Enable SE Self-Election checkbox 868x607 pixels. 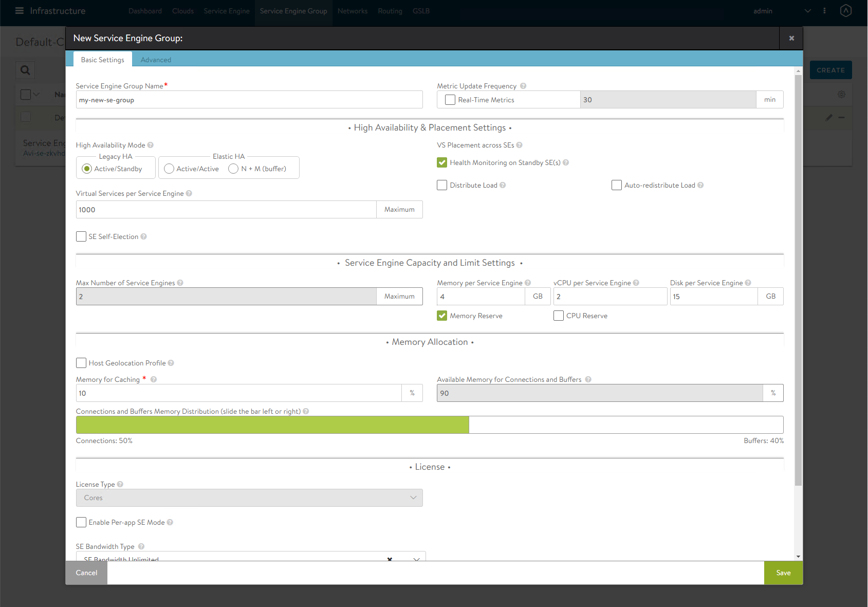81,236
